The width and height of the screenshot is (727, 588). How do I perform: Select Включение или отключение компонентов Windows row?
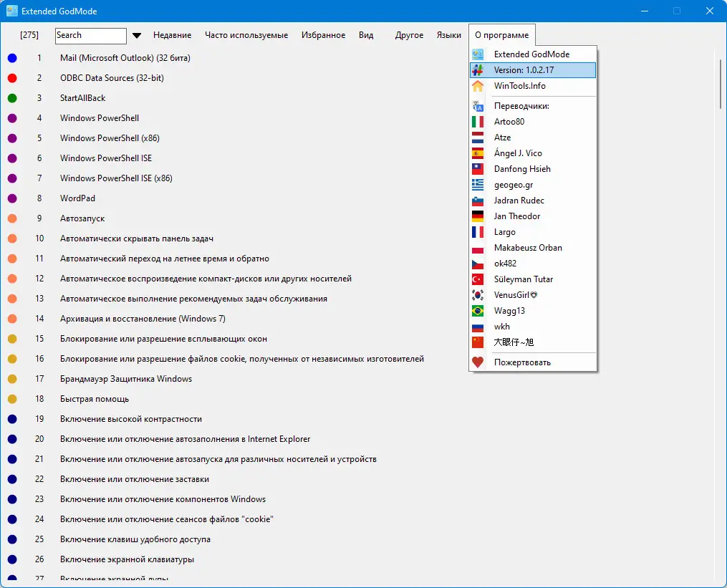click(163, 499)
